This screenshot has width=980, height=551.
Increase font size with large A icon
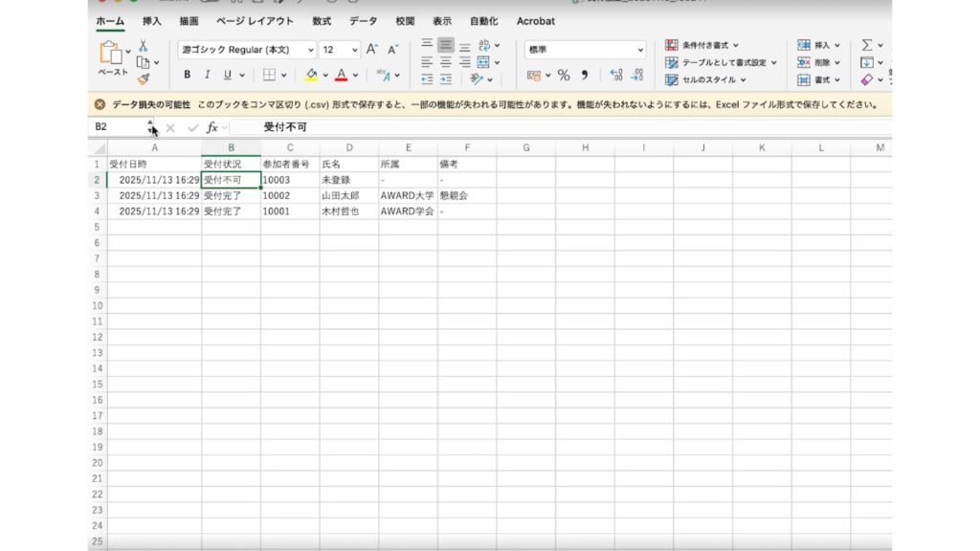(x=372, y=50)
